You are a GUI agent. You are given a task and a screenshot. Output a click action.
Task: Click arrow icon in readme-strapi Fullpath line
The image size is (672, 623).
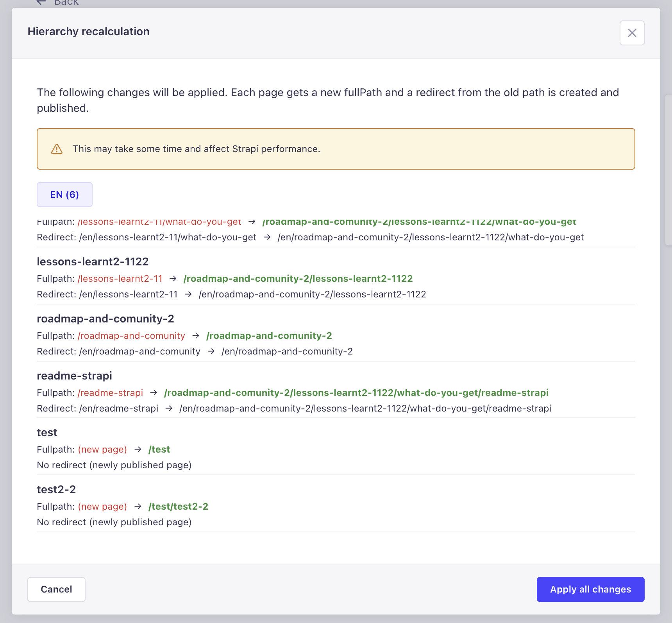[154, 393]
